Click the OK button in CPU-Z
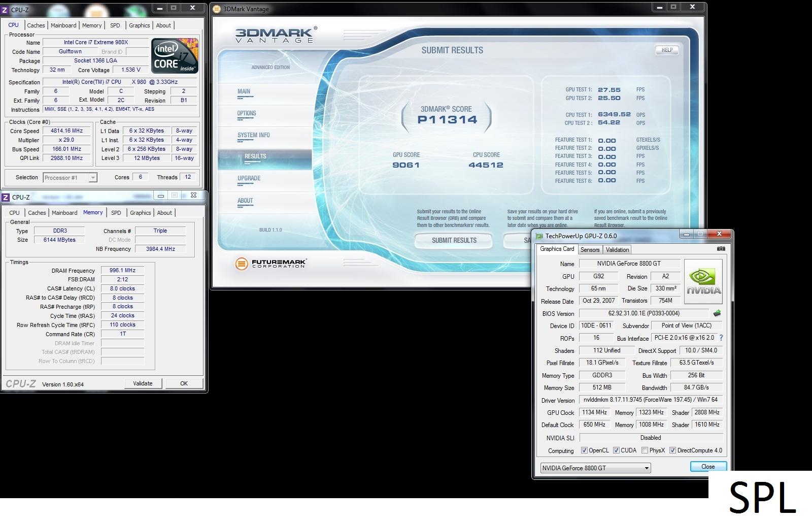Image resolution: width=812 pixels, height=520 pixels. click(x=184, y=383)
